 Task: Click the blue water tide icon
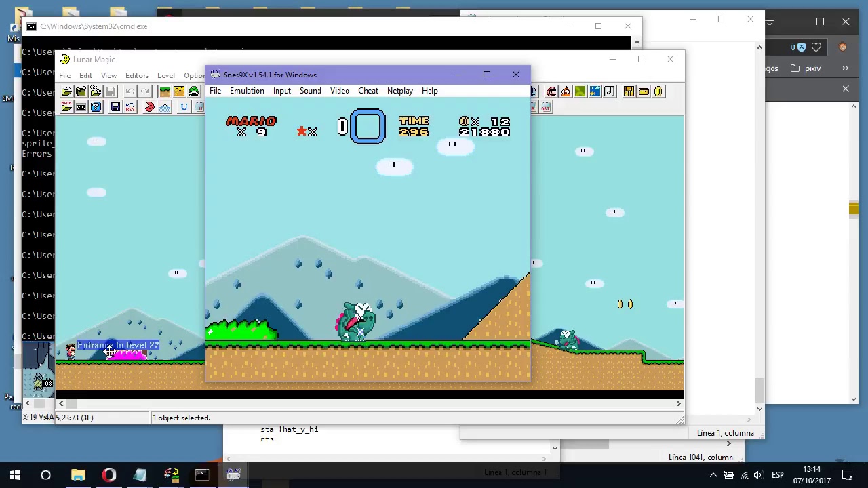click(165, 107)
